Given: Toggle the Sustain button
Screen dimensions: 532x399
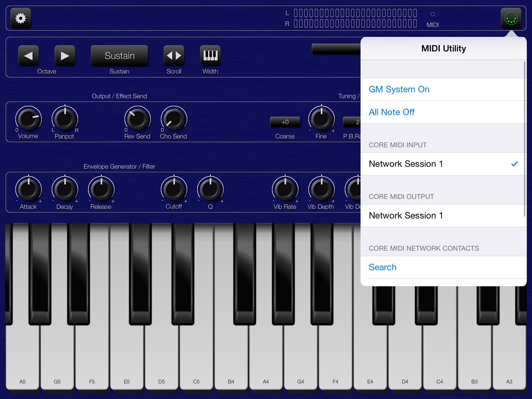Looking at the screenshot, I should pos(119,56).
